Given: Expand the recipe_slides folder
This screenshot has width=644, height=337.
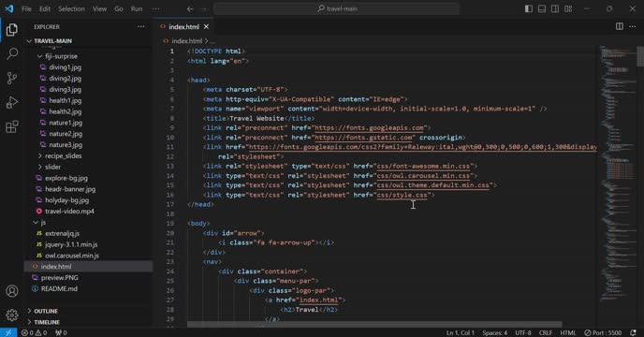Looking at the screenshot, I should tap(60, 155).
